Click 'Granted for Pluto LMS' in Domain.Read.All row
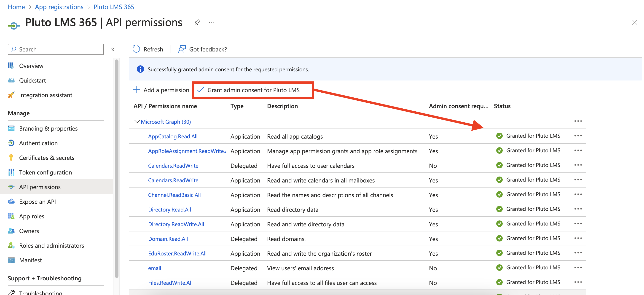 [533, 238]
